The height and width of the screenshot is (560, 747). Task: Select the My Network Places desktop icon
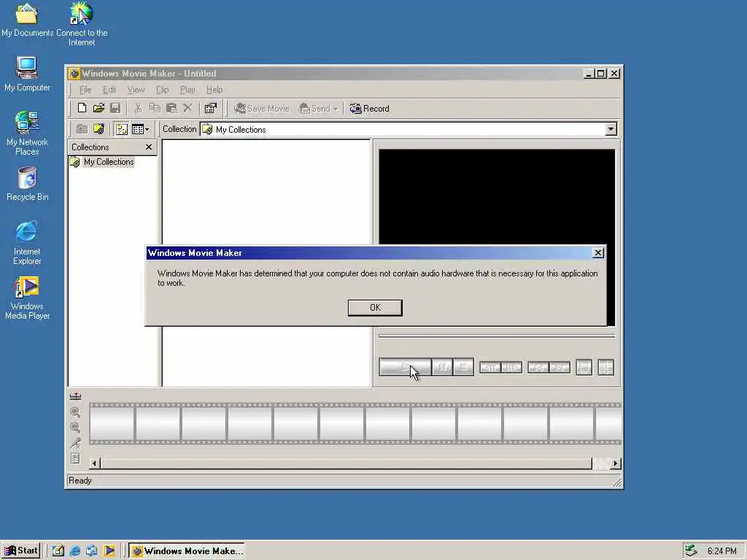click(27, 133)
